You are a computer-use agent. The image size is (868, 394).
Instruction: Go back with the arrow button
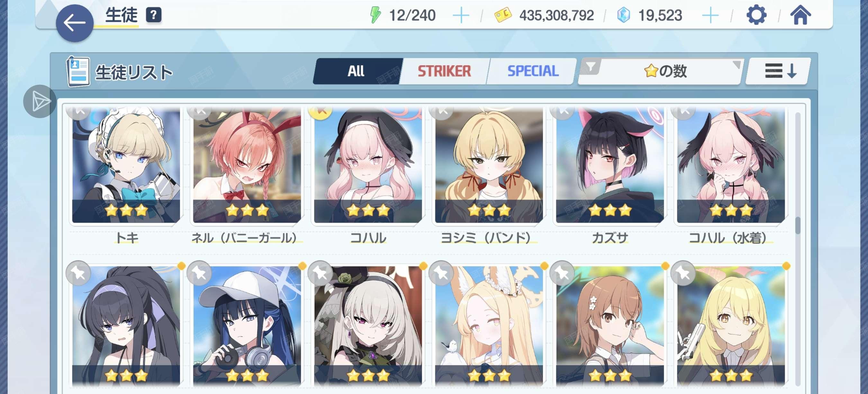pyautogui.click(x=75, y=23)
